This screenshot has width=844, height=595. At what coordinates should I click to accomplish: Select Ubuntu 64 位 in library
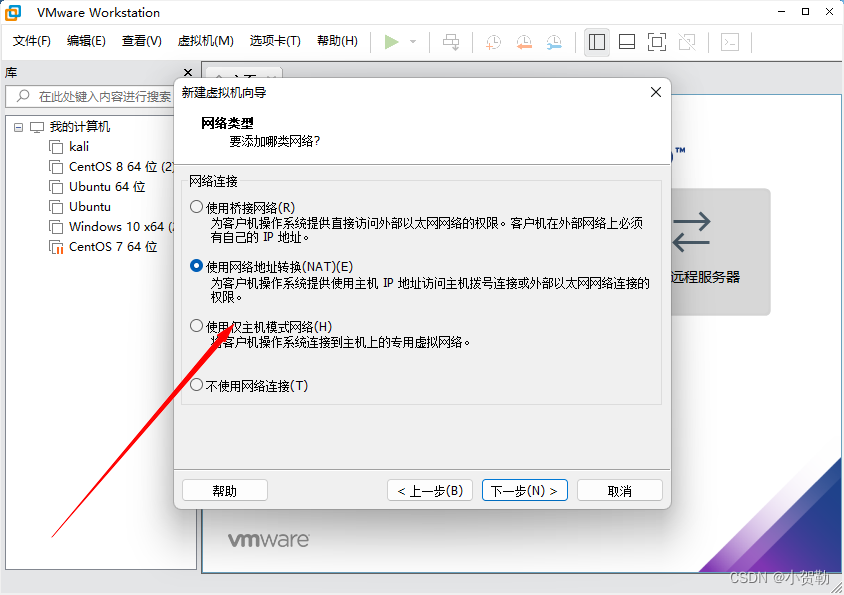click(x=97, y=187)
